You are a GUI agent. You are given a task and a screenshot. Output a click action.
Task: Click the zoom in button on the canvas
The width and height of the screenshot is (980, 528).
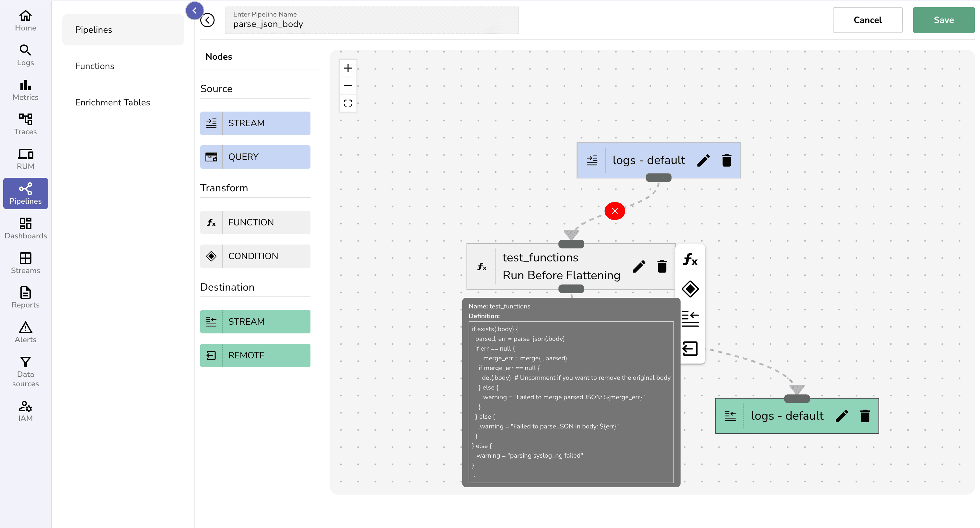tap(348, 68)
